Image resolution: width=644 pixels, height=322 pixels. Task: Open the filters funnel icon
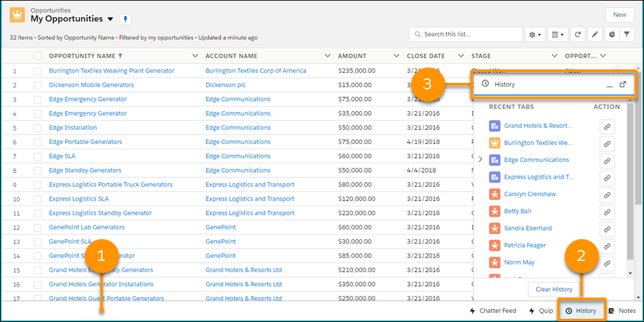point(628,35)
